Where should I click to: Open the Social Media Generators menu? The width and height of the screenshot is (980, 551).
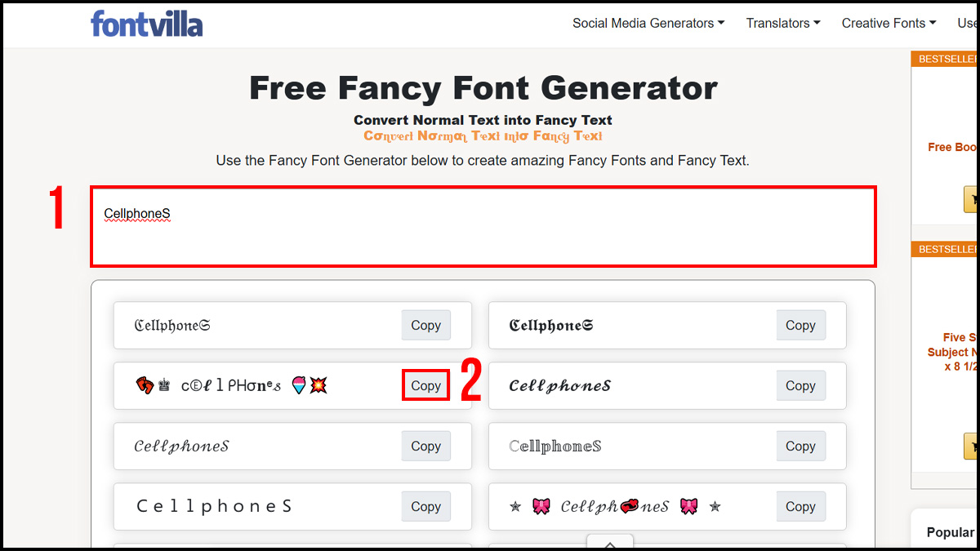click(648, 24)
